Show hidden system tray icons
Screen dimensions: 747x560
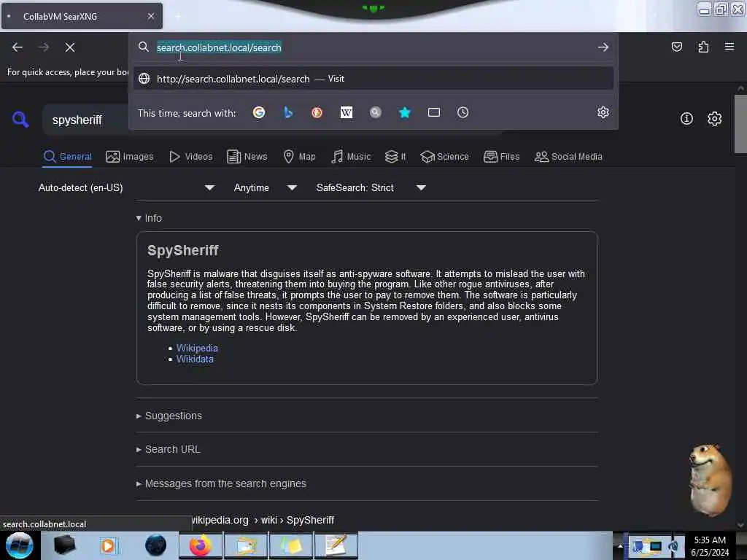[619, 547]
